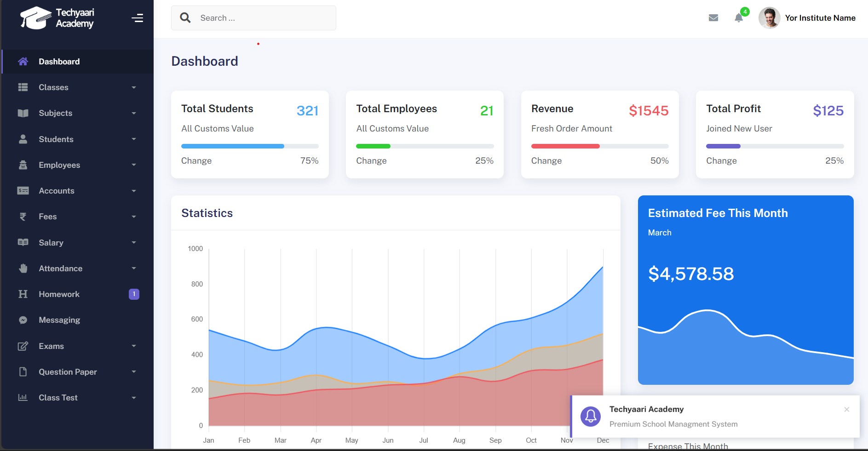Expand the Classes dropdown arrow

[x=134, y=87]
